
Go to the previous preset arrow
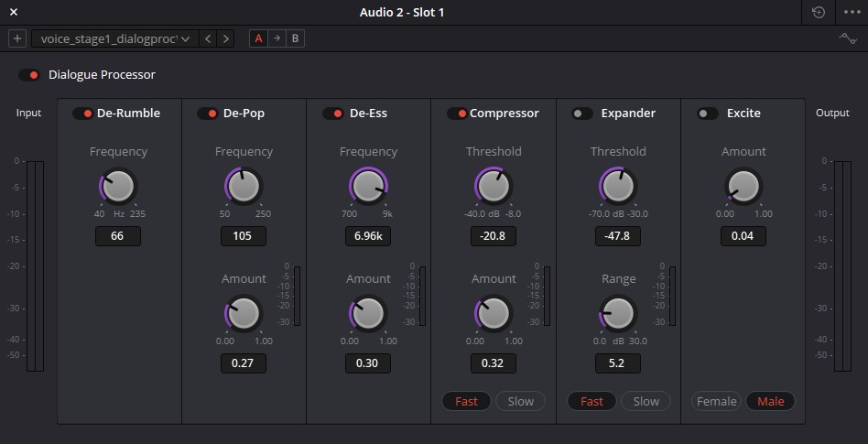pos(209,38)
